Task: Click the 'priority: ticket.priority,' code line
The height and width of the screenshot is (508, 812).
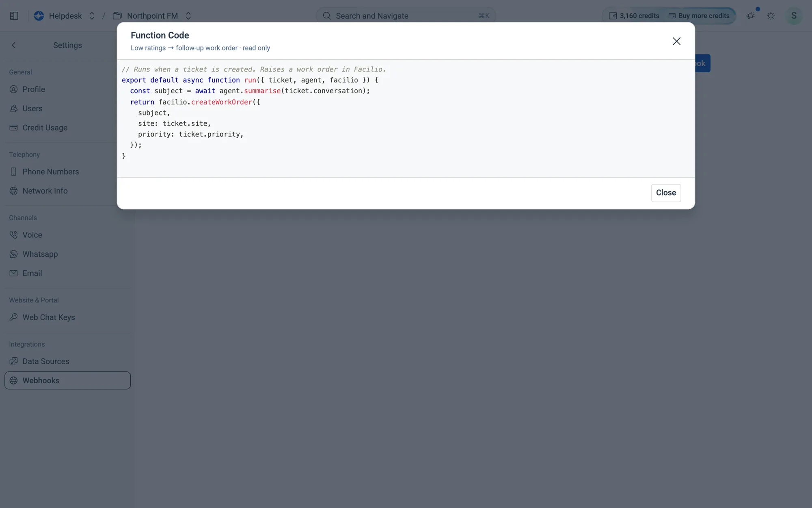Action: [191, 134]
